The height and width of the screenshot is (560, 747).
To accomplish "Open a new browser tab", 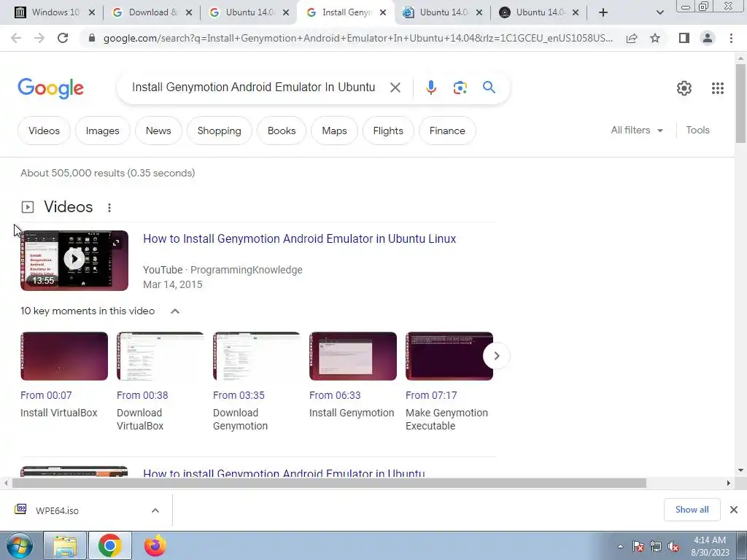I will click(603, 12).
